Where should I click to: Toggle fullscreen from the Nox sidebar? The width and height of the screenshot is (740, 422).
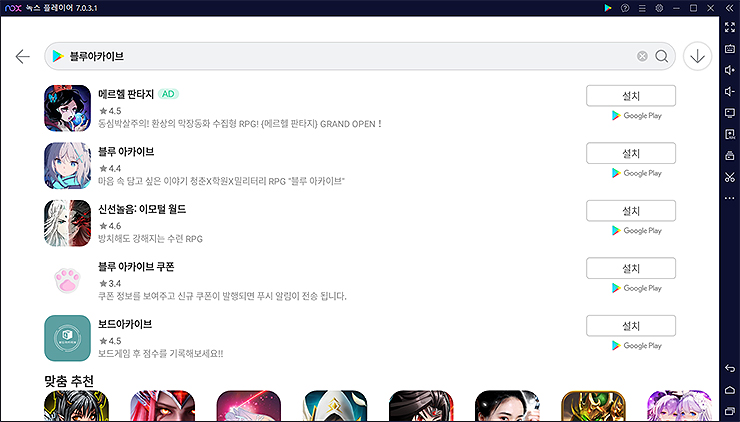[x=730, y=27]
